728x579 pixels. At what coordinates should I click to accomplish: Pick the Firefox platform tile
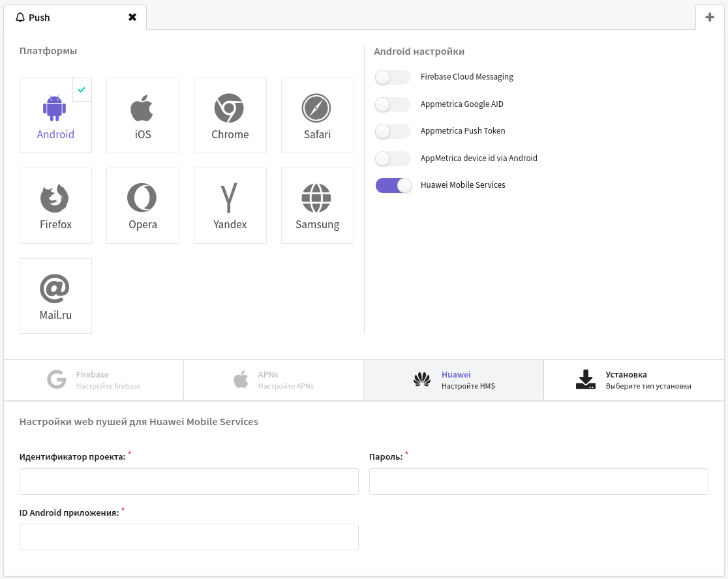point(55,205)
